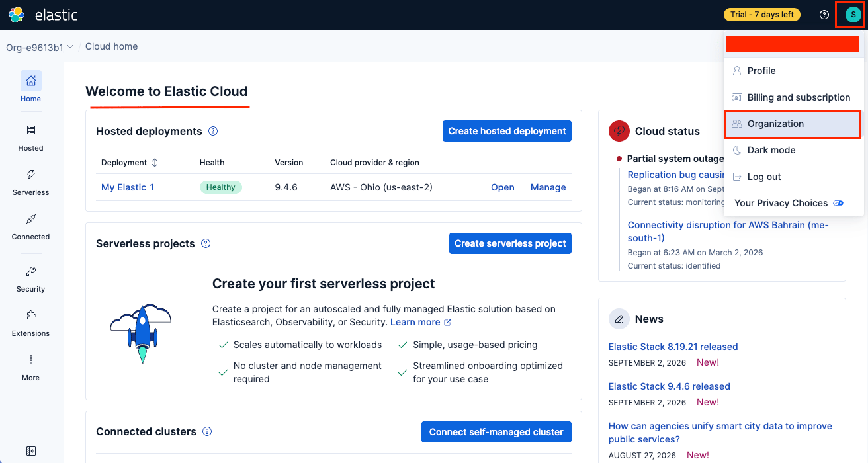The image size is (868, 463).
Task: Open Extensions in sidebar
Action: pos(30,323)
